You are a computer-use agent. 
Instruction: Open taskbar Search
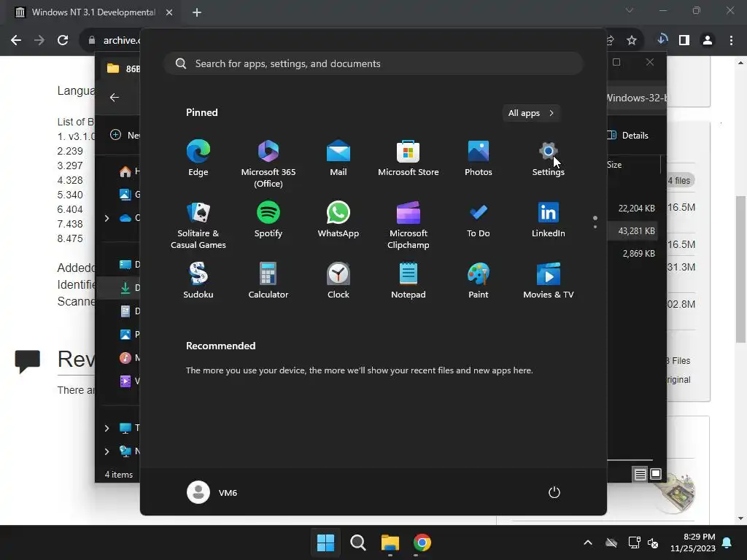(357, 542)
